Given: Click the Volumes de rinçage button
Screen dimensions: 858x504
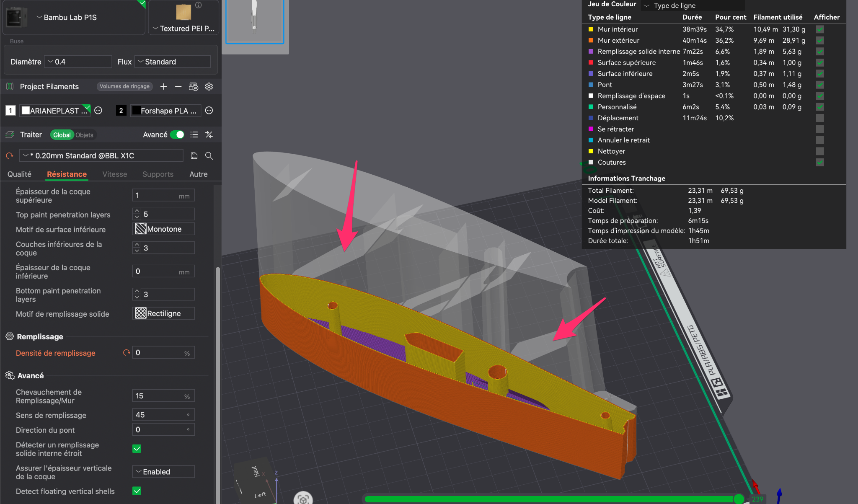Looking at the screenshot, I should (x=124, y=86).
